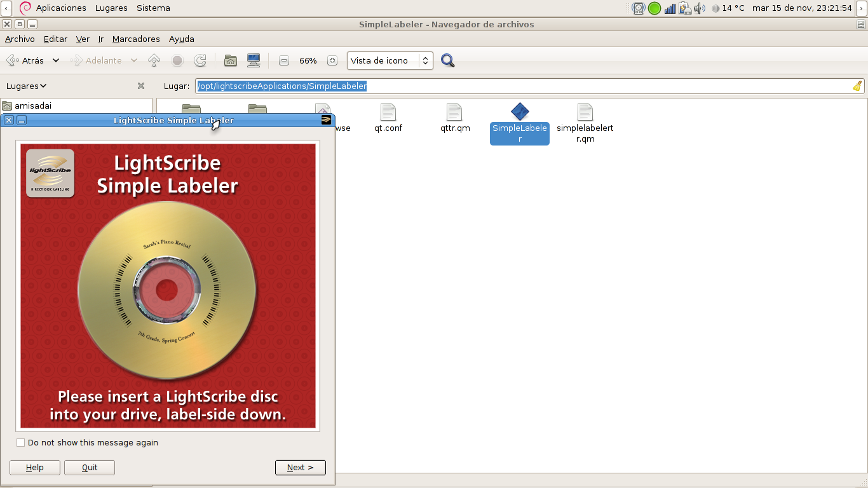Click the gold disc illustration

(167, 290)
